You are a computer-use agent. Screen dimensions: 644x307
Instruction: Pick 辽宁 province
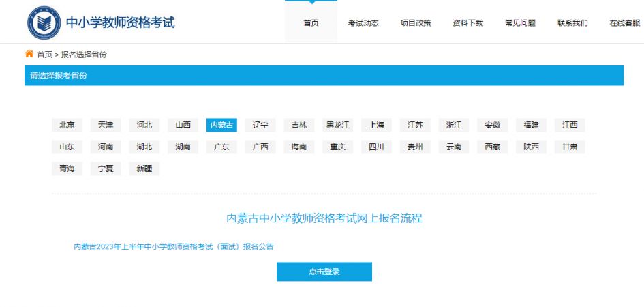tap(260, 125)
